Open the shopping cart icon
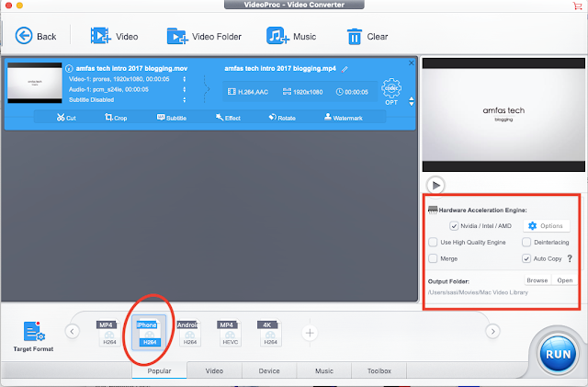This screenshot has height=387, width=588. [x=577, y=6]
